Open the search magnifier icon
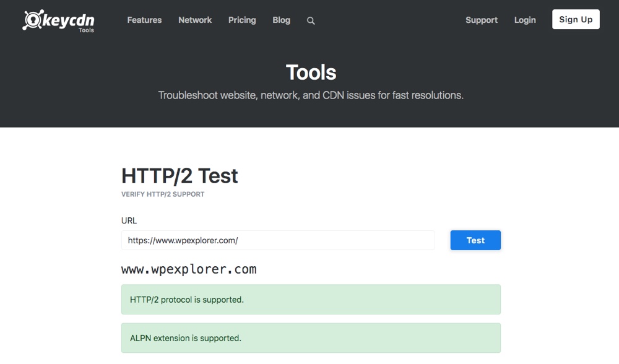This screenshot has width=619, height=364. [x=311, y=21]
